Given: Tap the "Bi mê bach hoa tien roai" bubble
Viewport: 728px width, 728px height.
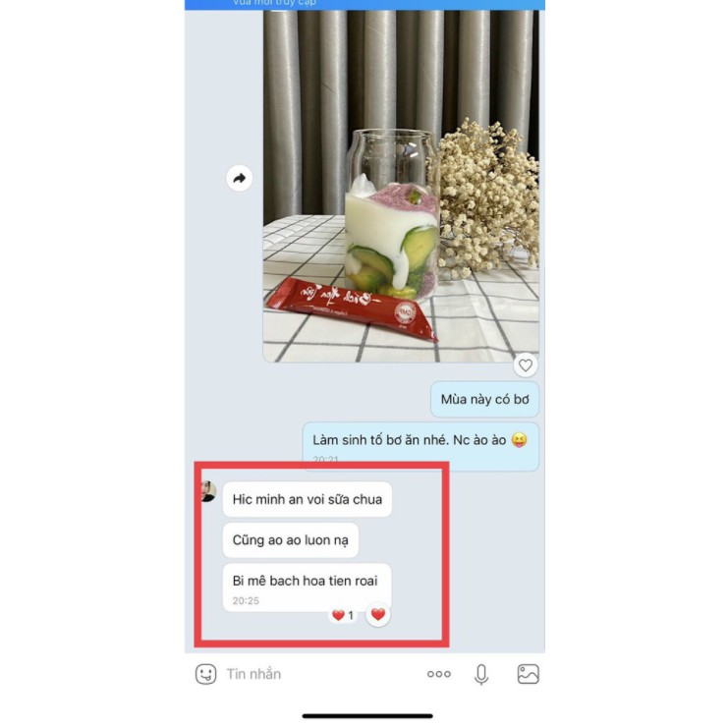Looking at the screenshot, I should [x=307, y=588].
